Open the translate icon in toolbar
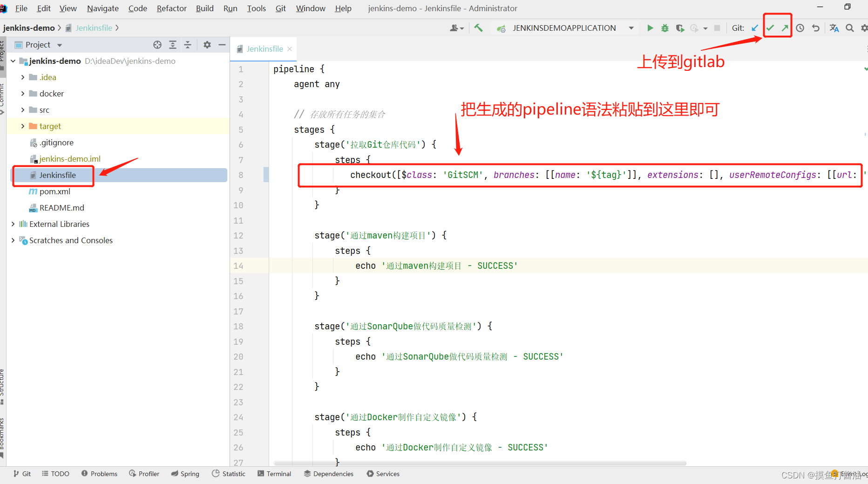868x484 pixels. coord(834,28)
